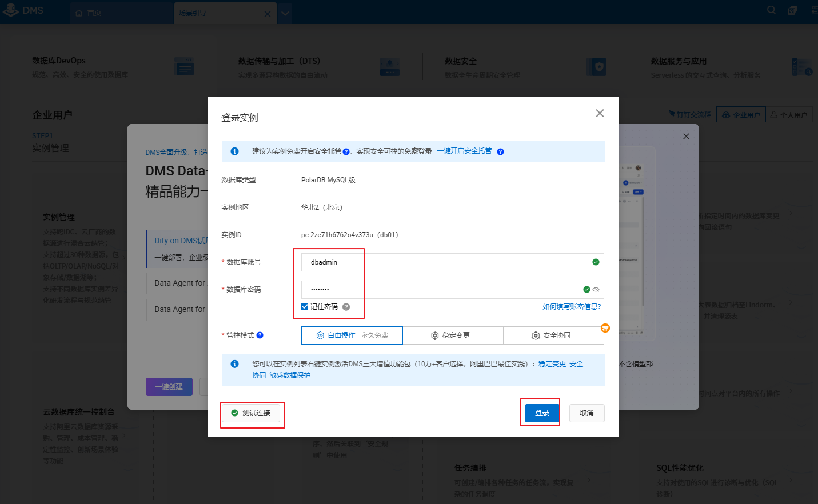The width and height of the screenshot is (818, 504).
Task: Click the DTS card icon
Action: click(x=390, y=67)
